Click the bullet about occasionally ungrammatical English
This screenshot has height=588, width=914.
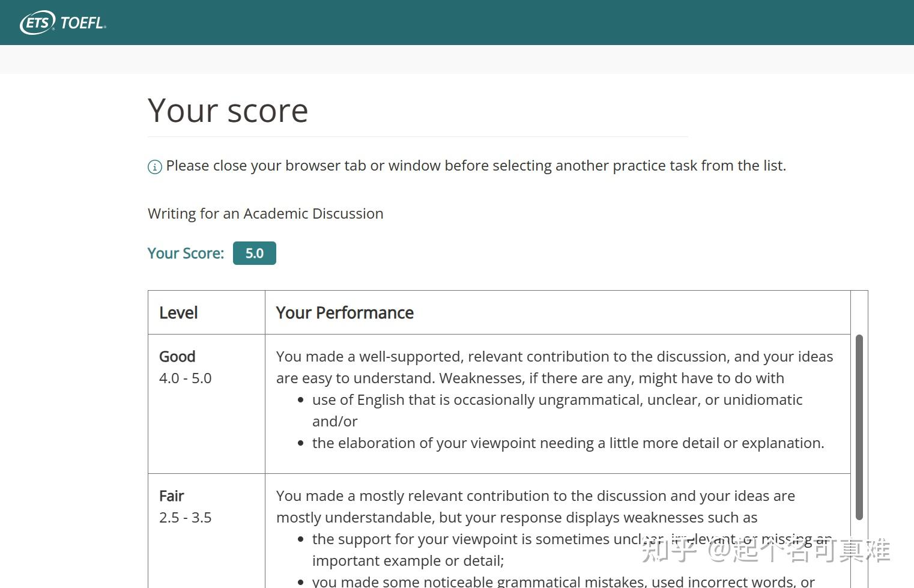(557, 411)
